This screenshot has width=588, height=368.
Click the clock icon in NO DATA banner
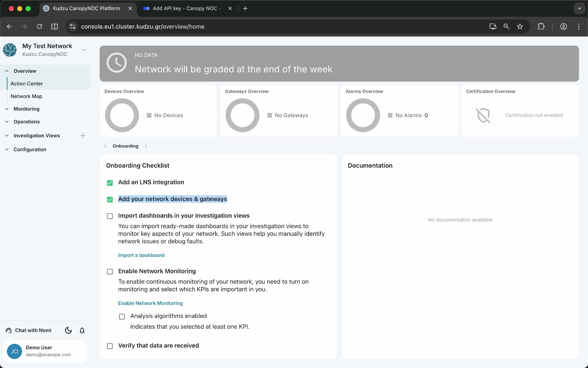[x=117, y=63]
